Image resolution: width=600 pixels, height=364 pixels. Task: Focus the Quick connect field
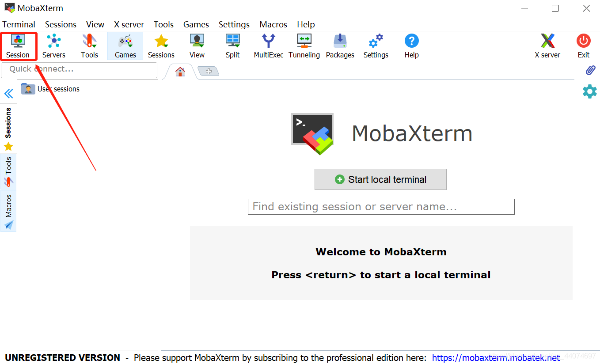[79, 70]
